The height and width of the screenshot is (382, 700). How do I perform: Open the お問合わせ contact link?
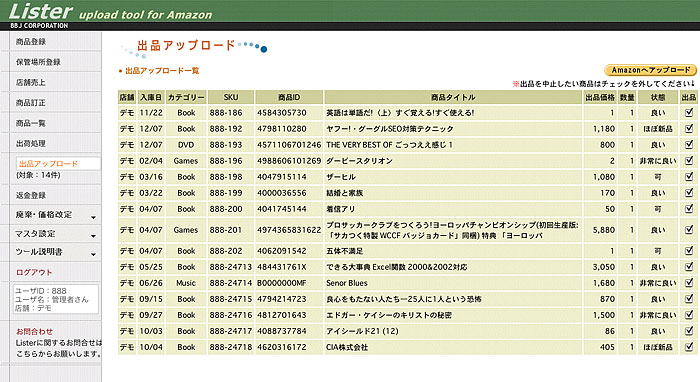34,332
